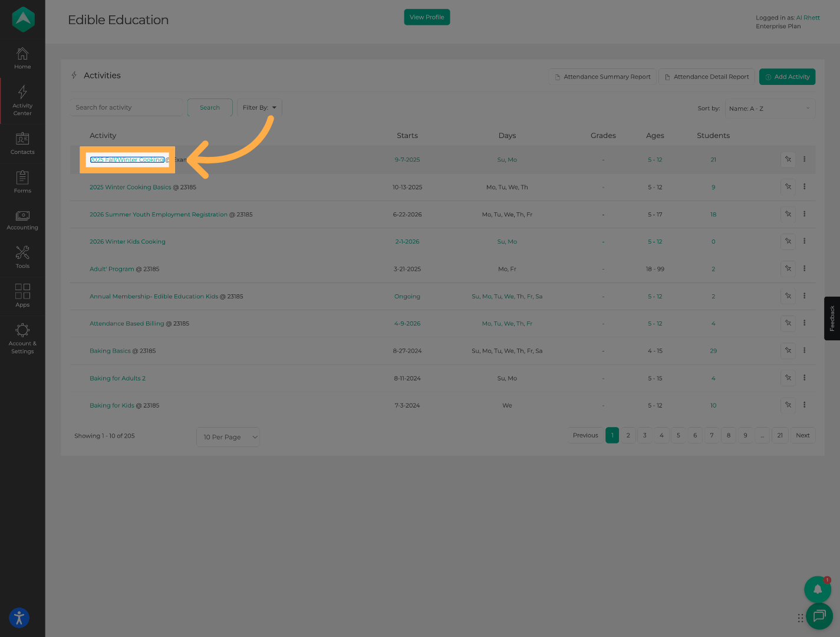Click the 'Enterprise Plan' text
840x637 pixels.
(778, 27)
